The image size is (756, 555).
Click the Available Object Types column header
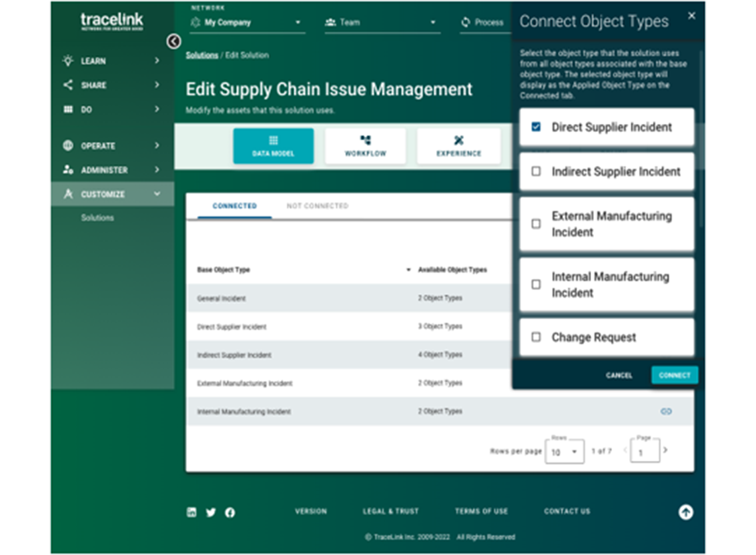[452, 269]
